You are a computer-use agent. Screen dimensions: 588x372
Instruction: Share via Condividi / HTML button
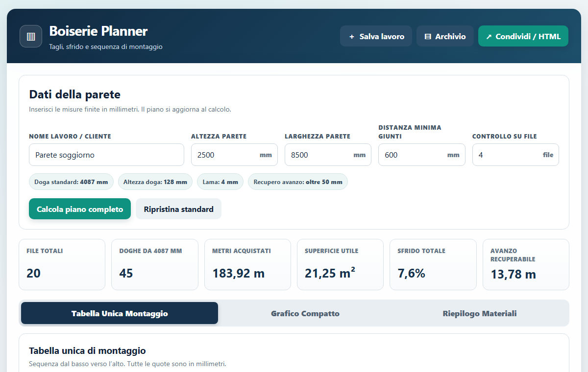click(x=523, y=36)
